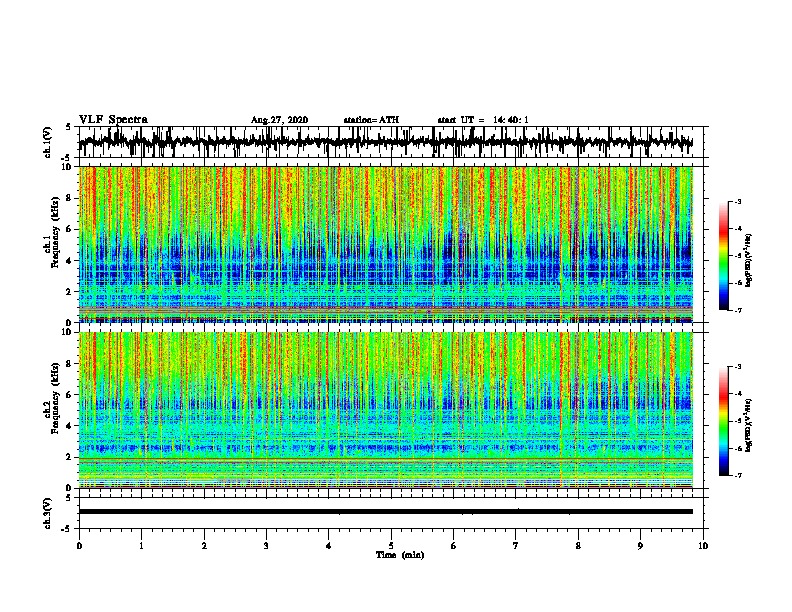Click the ch.2 spectrogram's 2 kHz tick label
Image resolution: width=792 pixels, height=612 pixels.
(x=70, y=457)
